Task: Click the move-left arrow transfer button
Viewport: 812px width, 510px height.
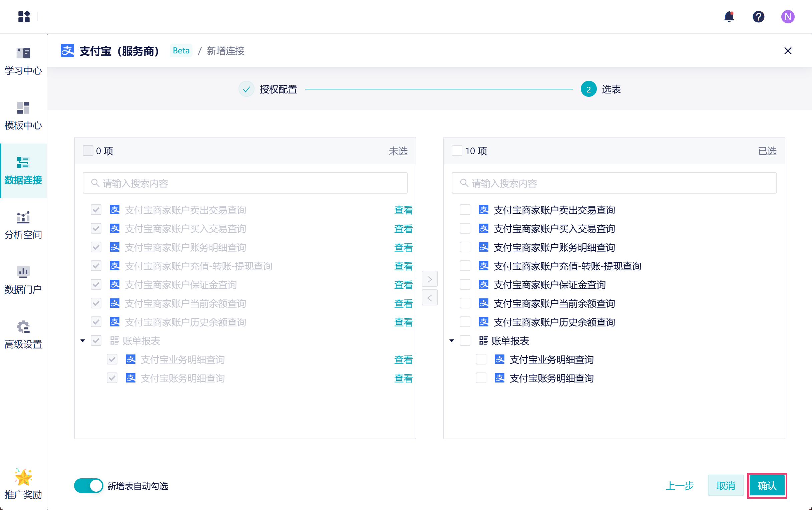Action: [429, 298]
